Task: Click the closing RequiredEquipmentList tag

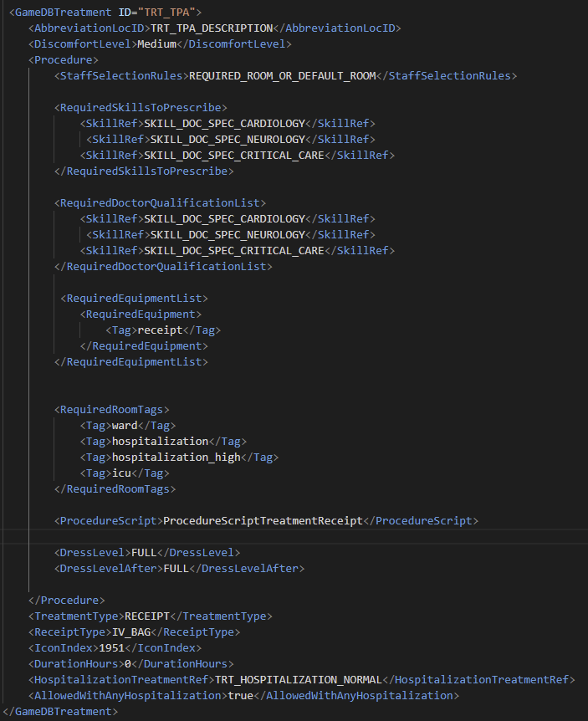Action: pyautogui.click(x=131, y=362)
